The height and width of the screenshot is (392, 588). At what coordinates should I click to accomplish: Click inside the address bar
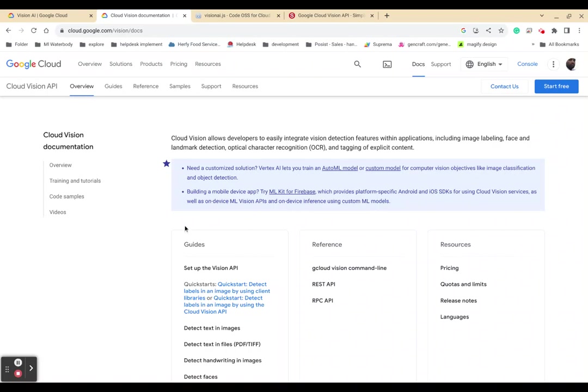[218, 30]
